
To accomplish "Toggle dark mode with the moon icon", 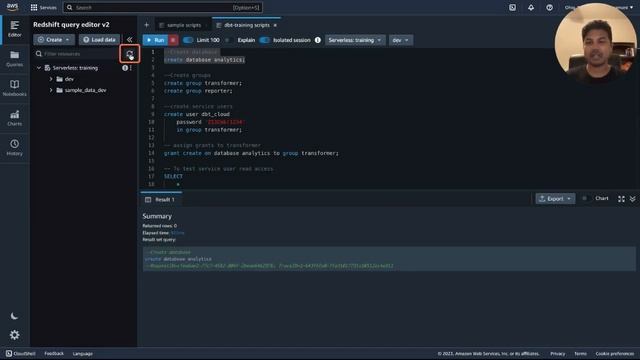I will tap(15, 316).
